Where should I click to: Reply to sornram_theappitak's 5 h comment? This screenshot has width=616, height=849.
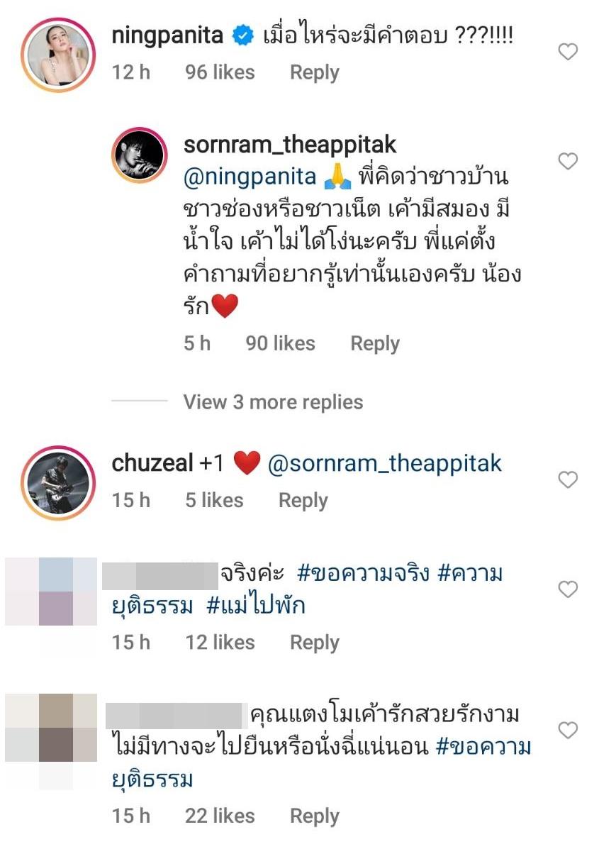tap(375, 344)
